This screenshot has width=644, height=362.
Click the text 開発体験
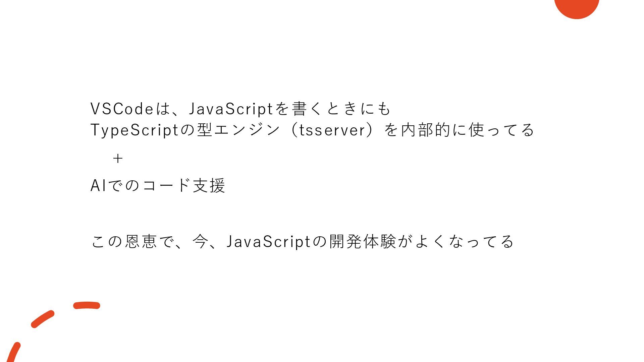(x=362, y=241)
